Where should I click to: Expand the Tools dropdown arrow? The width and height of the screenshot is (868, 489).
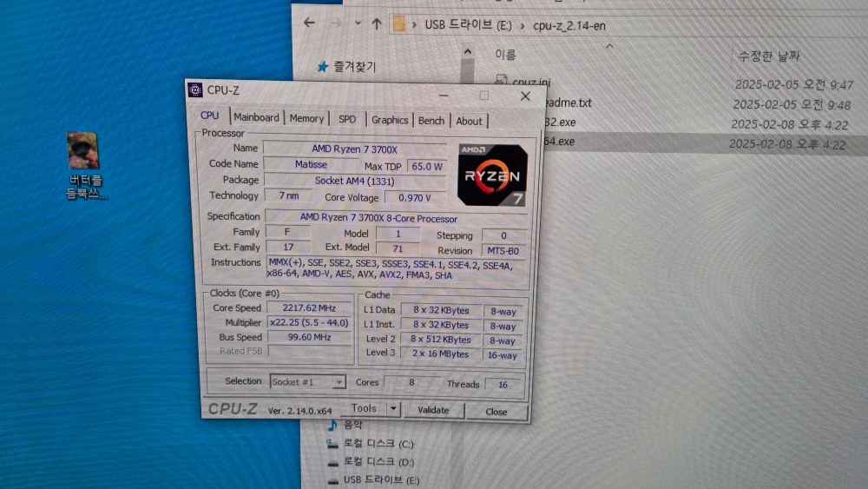[393, 409]
